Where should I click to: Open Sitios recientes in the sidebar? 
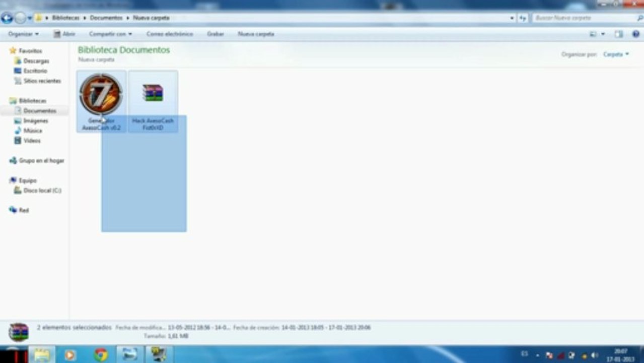(42, 81)
